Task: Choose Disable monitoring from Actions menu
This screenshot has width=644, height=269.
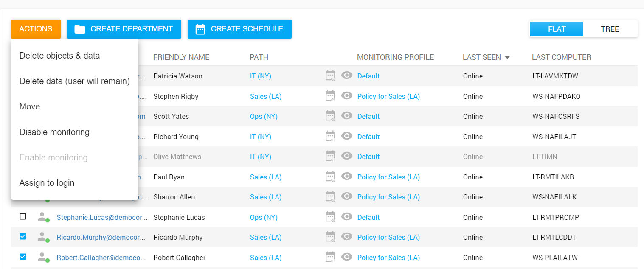Action: click(x=54, y=132)
